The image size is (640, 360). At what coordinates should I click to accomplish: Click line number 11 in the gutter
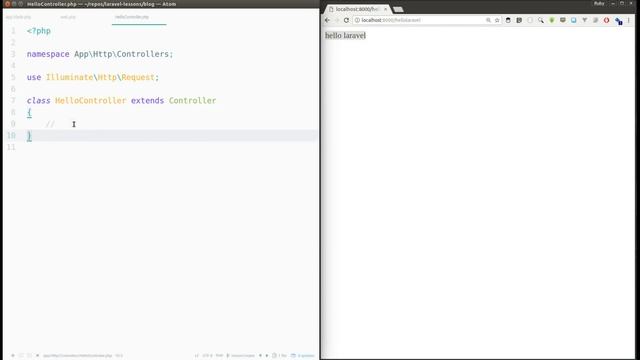pyautogui.click(x=11, y=147)
